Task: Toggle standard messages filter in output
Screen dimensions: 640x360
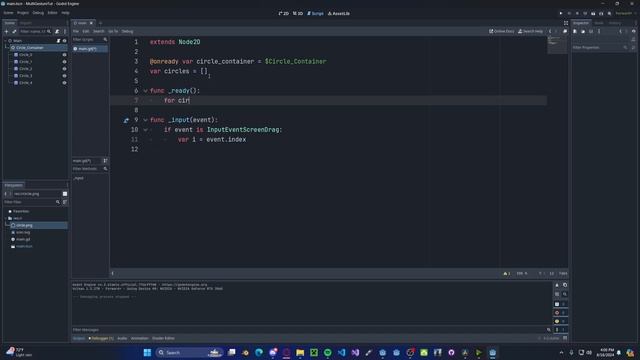Action: pyautogui.click(x=560, y=304)
